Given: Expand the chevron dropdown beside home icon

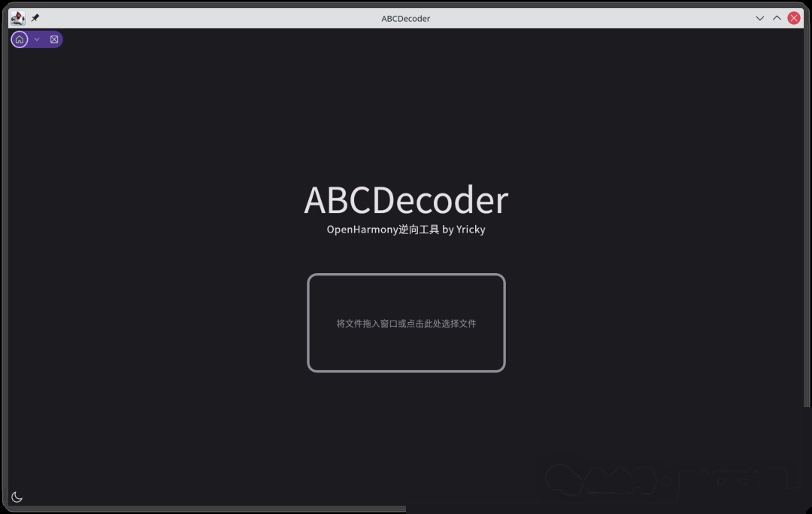Looking at the screenshot, I should pos(37,39).
